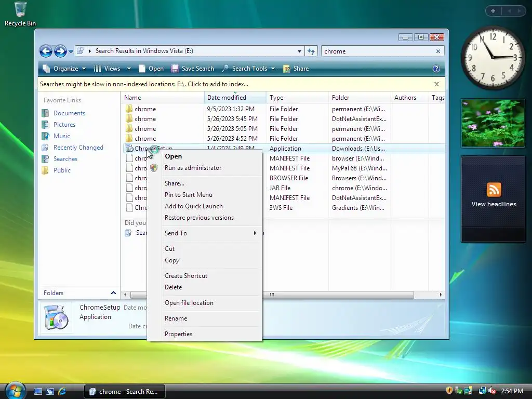This screenshot has height=399, width=532.
Task: Expand the Send To submenu
Action: [x=205, y=233]
